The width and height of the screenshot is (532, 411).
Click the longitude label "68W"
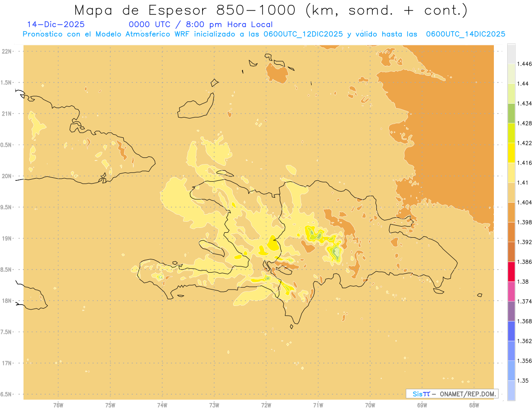(474, 405)
